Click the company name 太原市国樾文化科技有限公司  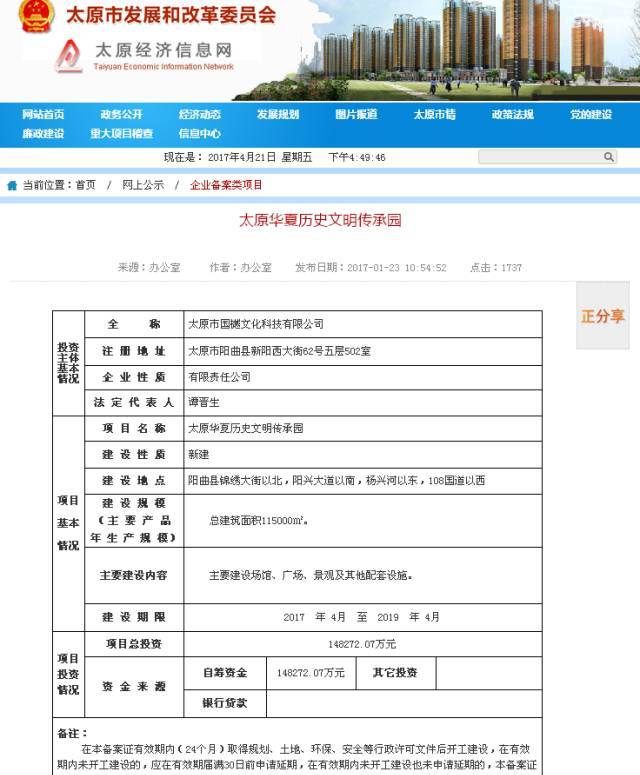(x=256, y=324)
